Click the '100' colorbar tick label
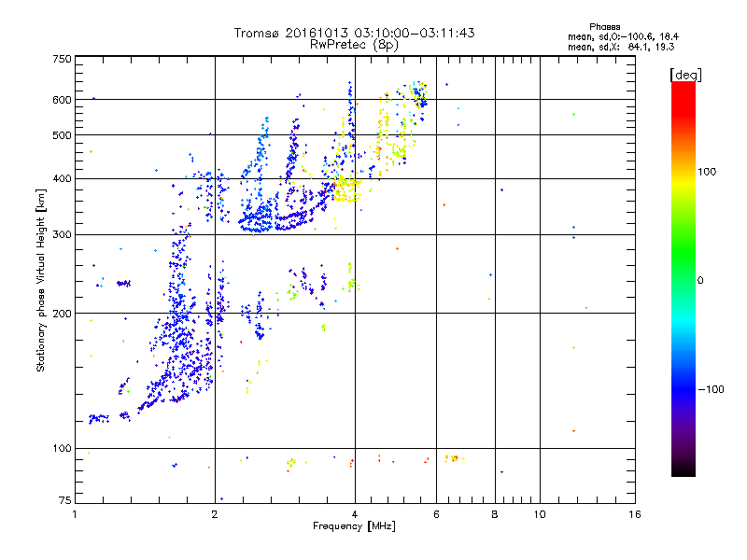The image size is (747, 560). (x=707, y=172)
